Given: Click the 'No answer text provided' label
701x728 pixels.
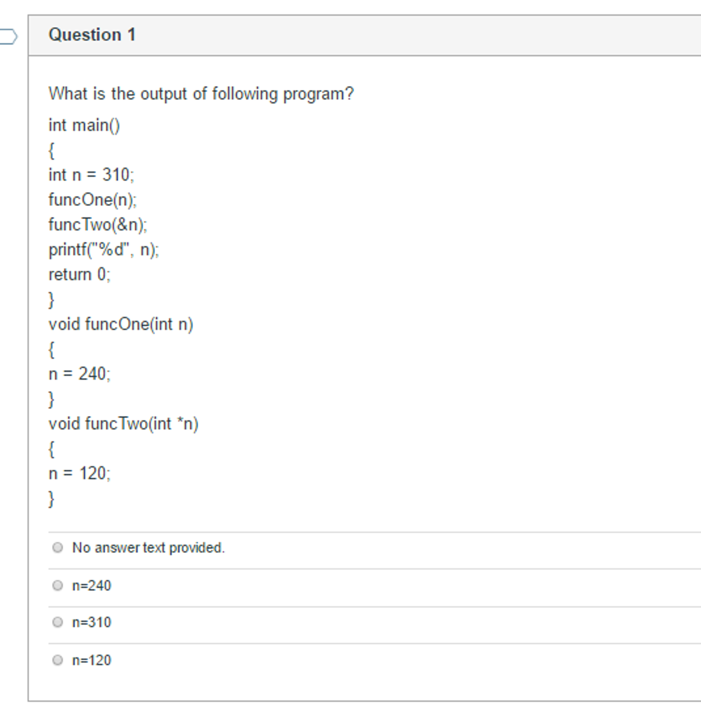Looking at the screenshot, I should click(149, 547).
